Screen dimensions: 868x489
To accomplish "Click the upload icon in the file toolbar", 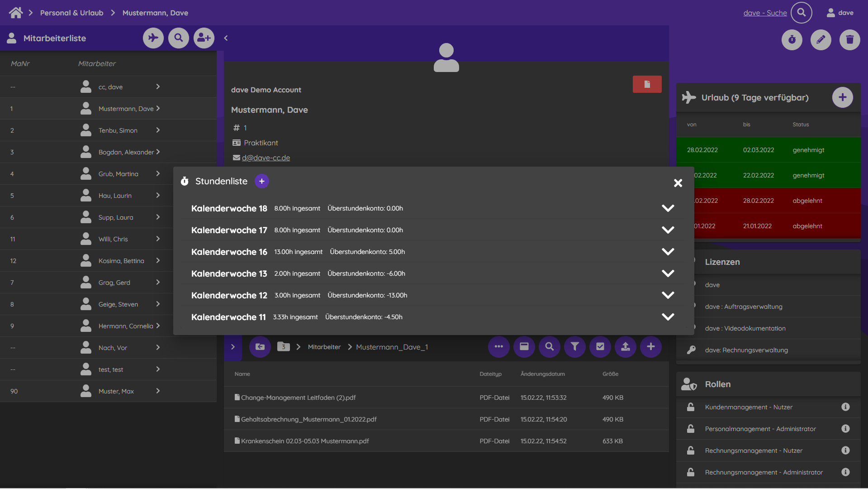I will click(x=625, y=347).
